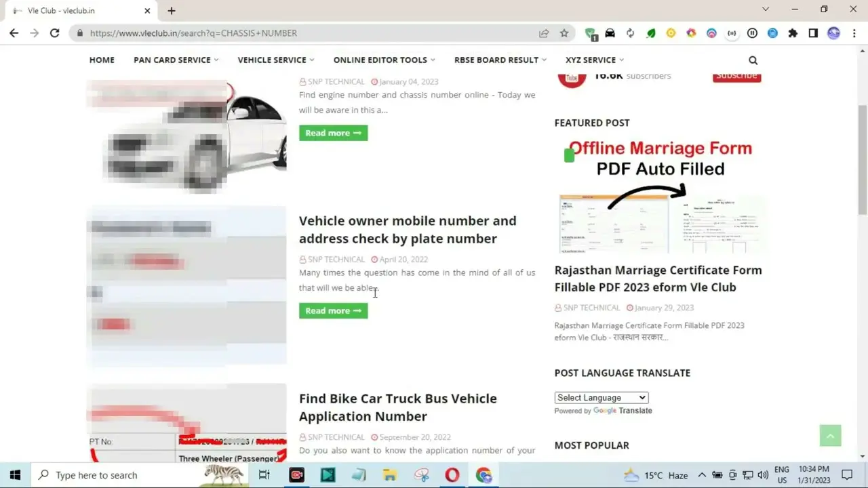Open the 'Vehicle owner mobile number' article title
Screen dimensions: 868x488
tap(408, 230)
